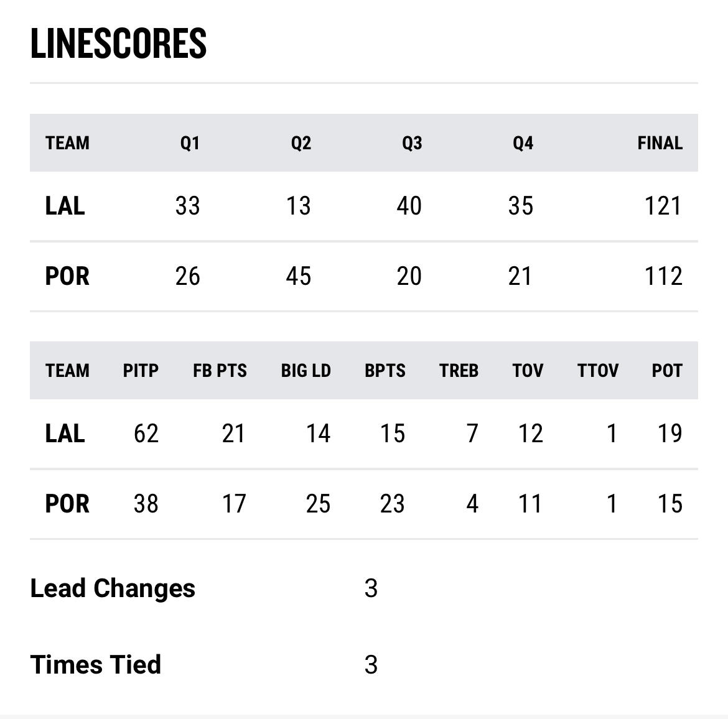Image resolution: width=728 pixels, height=719 pixels.
Task: Click LAL team name in linescore row
Action: click(x=65, y=206)
